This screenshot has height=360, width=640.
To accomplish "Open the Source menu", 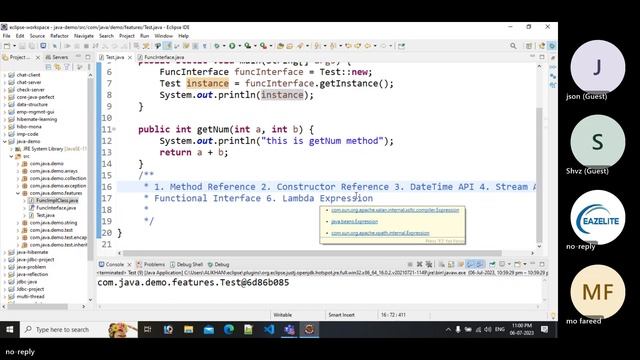I will [x=37, y=36].
